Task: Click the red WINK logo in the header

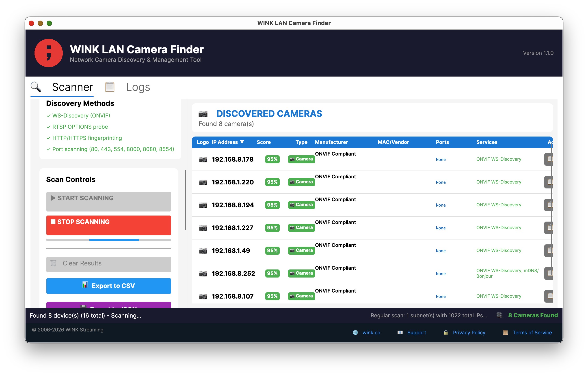Action: pyautogui.click(x=49, y=53)
